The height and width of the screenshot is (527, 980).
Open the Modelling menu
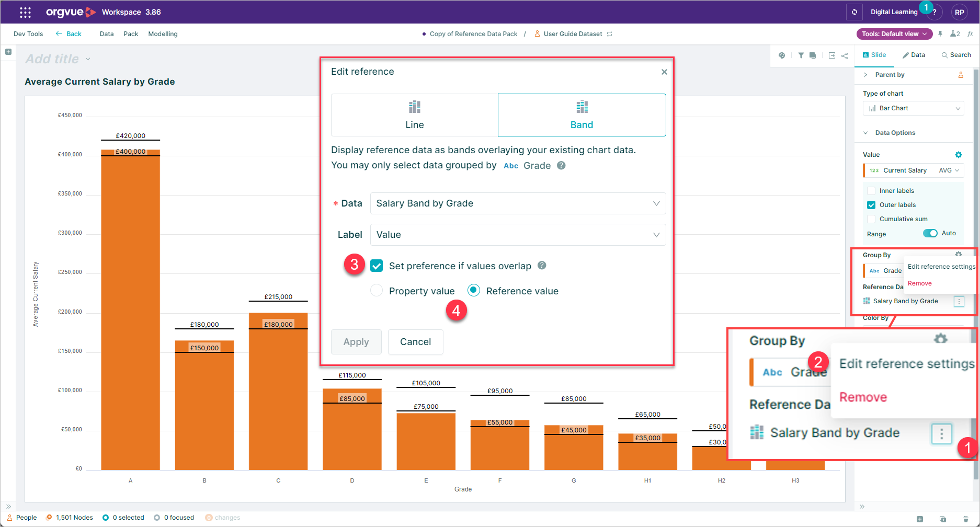tap(163, 33)
